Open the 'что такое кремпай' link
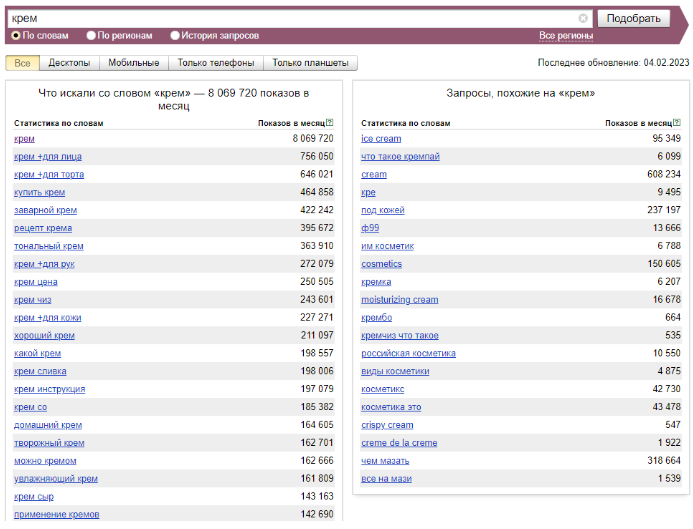The width and height of the screenshot is (693, 529). click(400, 156)
